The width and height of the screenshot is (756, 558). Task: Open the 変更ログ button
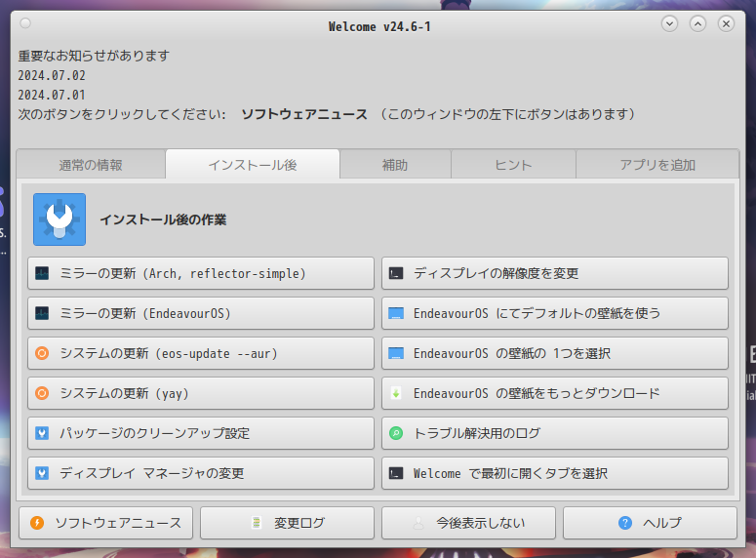click(287, 523)
